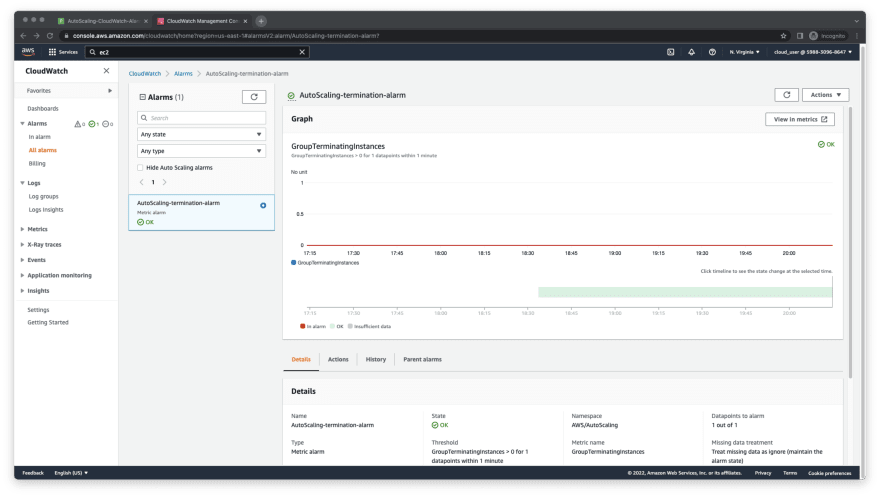Click the CloudWatch breadcrumb link
The image size is (880, 497).
point(145,73)
